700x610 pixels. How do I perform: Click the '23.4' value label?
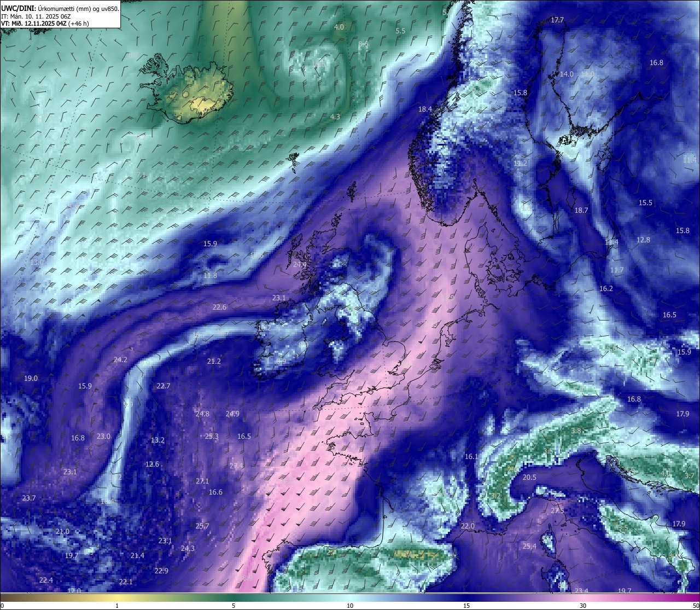point(581,591)
